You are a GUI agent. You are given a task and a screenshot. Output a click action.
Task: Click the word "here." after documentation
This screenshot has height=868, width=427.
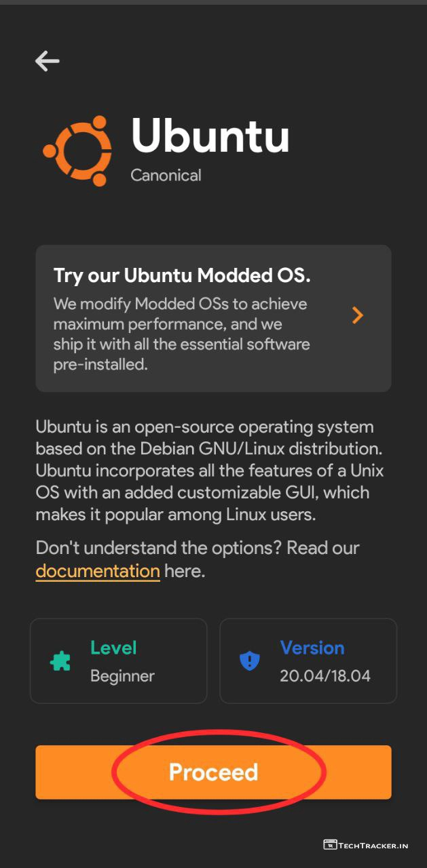(184, 571)
